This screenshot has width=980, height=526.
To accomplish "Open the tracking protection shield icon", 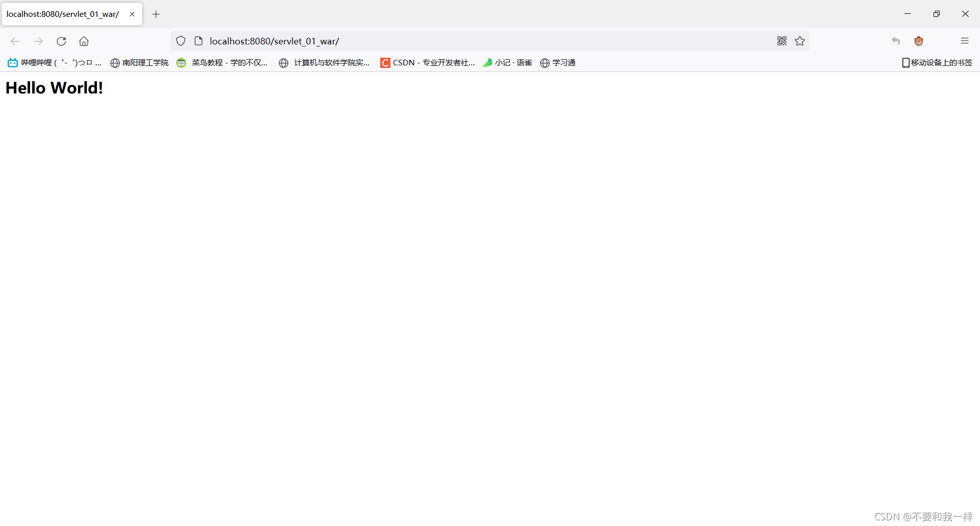I will click(180, 41).
